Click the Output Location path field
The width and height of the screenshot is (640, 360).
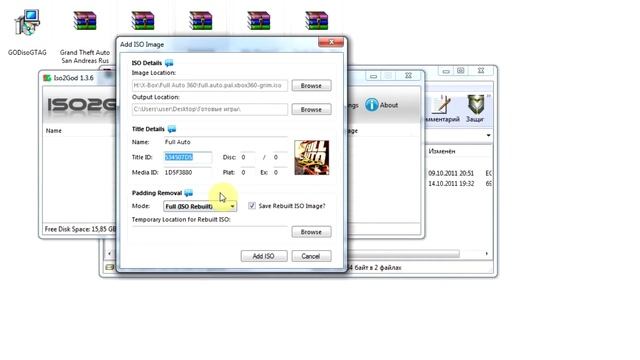210,109
